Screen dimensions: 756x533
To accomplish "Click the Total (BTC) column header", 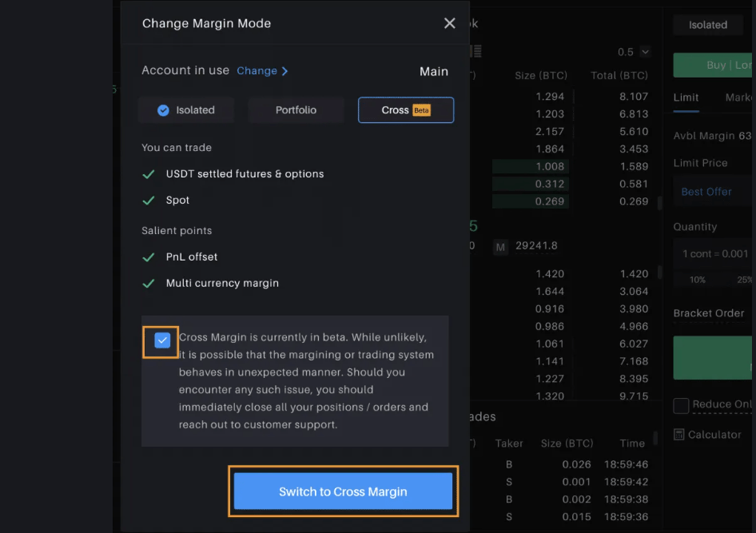I will (x=619, y=76).
